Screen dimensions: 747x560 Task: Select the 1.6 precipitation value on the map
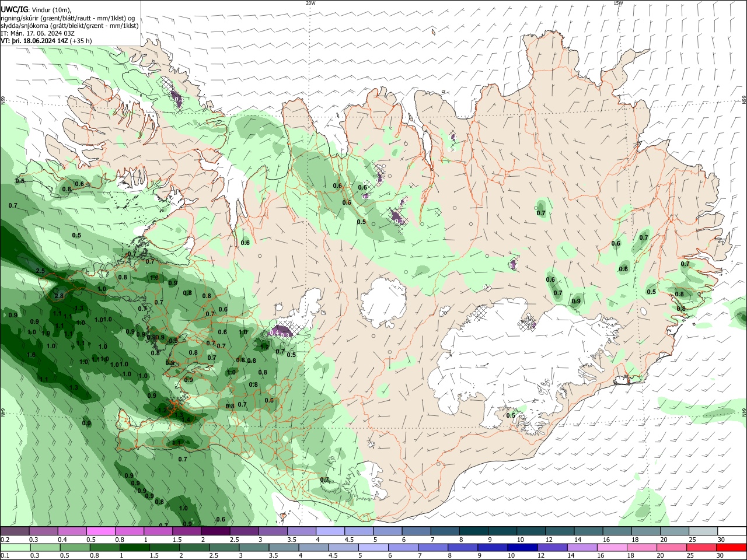pos(31,355)
